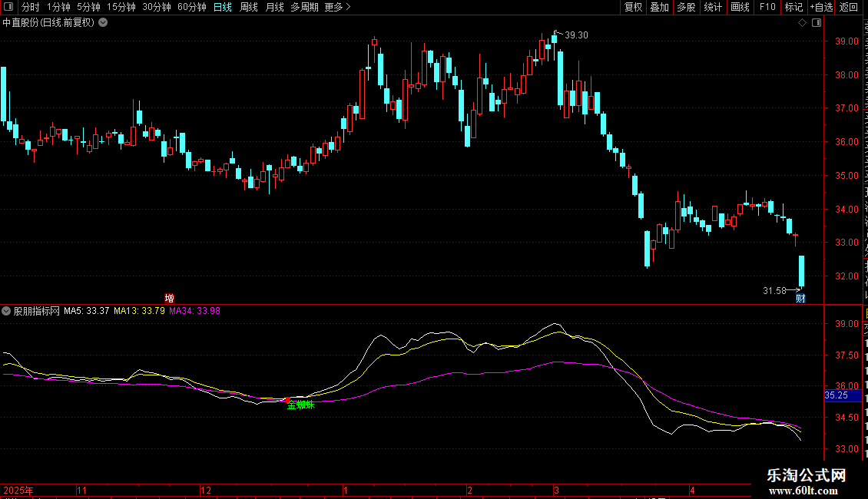The height and width of the screenshot is (499, 868).
Task: Open the 多周期 multi-period view
Action: (x=304, y=7)
